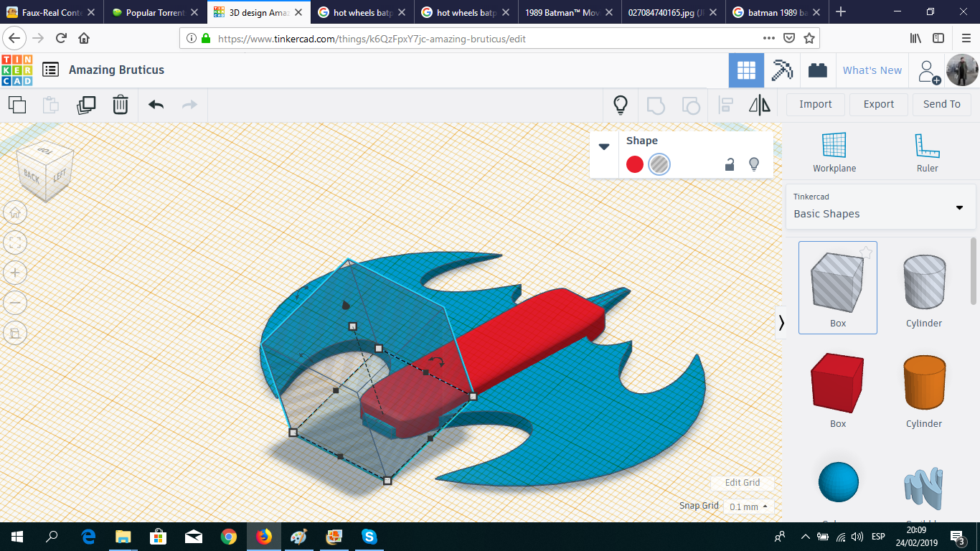Image resolution: width=980 pixels, height=551 pixels.
Task: Open the Snap Grid value dropdown
Action: (x=749, y=507)
